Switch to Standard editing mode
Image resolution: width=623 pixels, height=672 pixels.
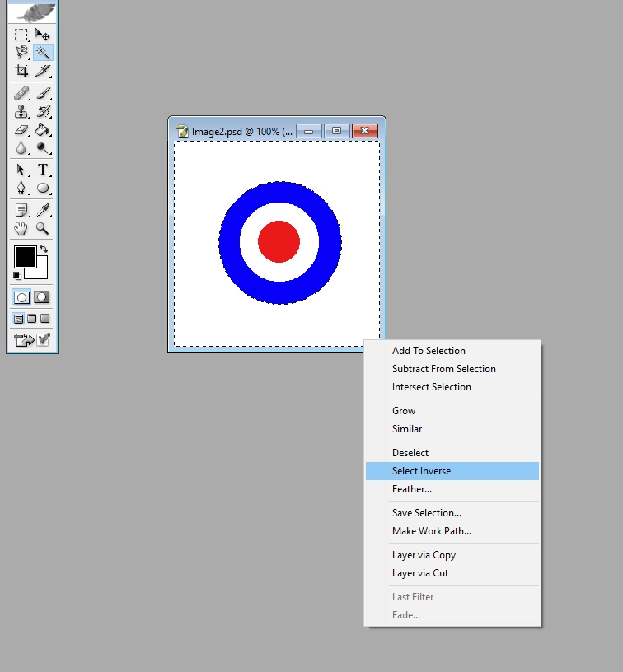tap(21, 297)
